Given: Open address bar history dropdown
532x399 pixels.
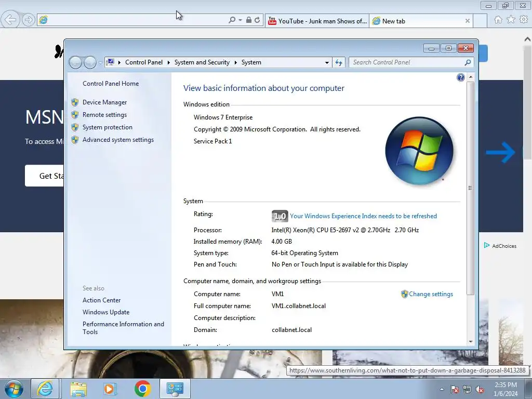Looking at the screenshot, I should (327, 62).
